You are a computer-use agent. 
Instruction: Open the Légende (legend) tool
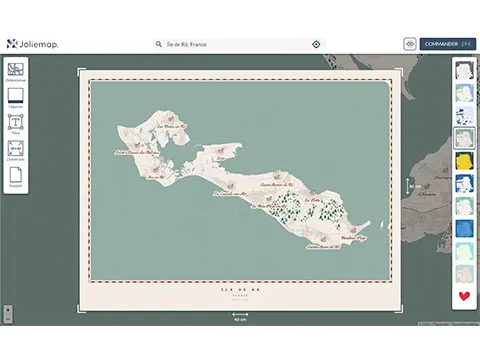click(x=16, y=98)
